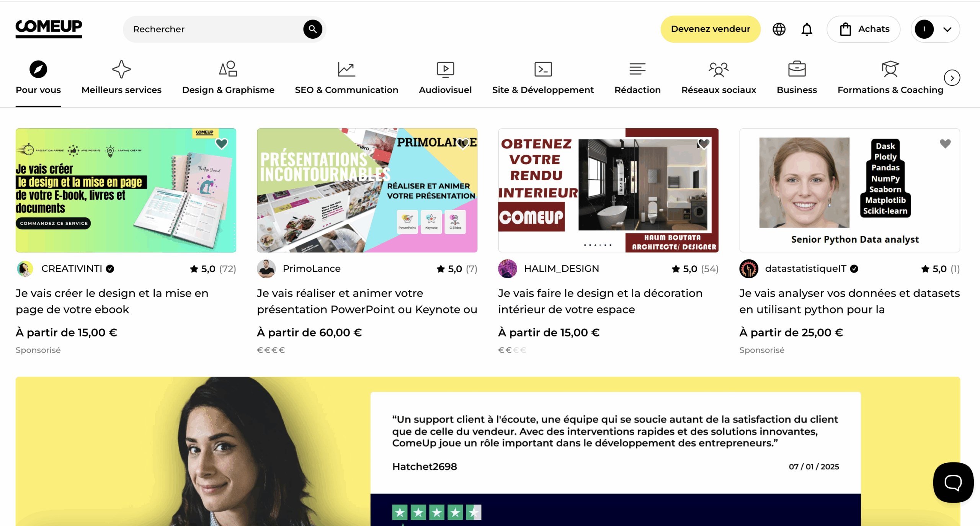The image size is (980, 526).
Task: Open PrimoLance seller name link
Action: (312, 269)
